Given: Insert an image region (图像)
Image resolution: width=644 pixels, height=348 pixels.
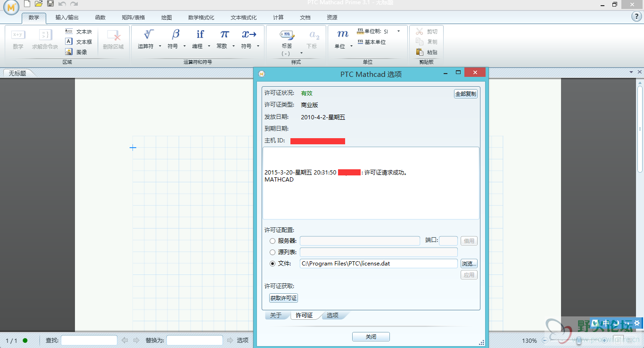Looking at the screenshot, I should click(x=76, y=52).
